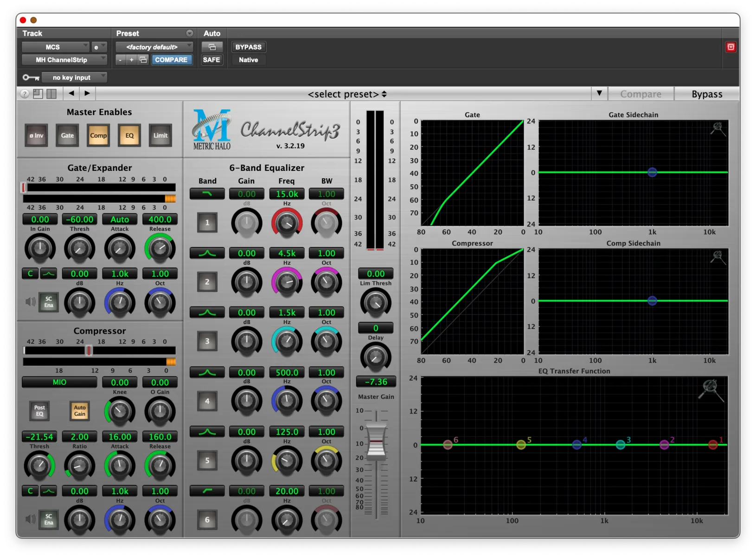Click EQ band 2 filter shape icon
Screen dimensions: 756x557
point(207,253)
